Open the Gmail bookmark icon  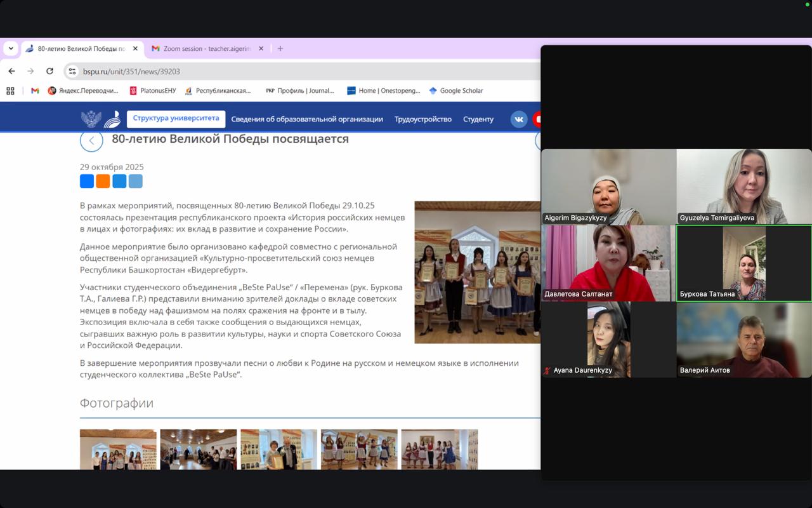35,91
